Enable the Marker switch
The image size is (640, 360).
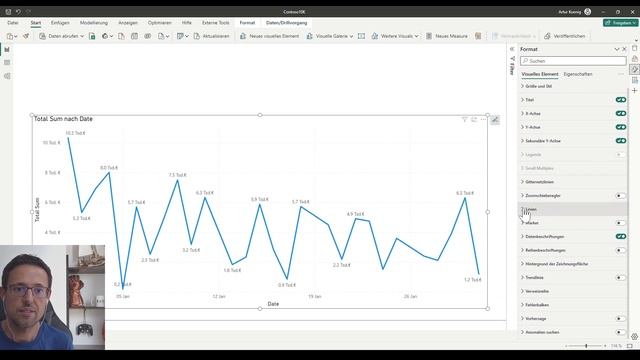pos(621,223)
